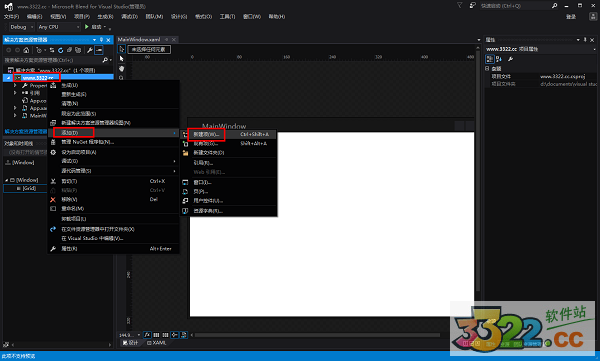Toggle Preview Selected Items in Solution Explorer toolbar

99,50
